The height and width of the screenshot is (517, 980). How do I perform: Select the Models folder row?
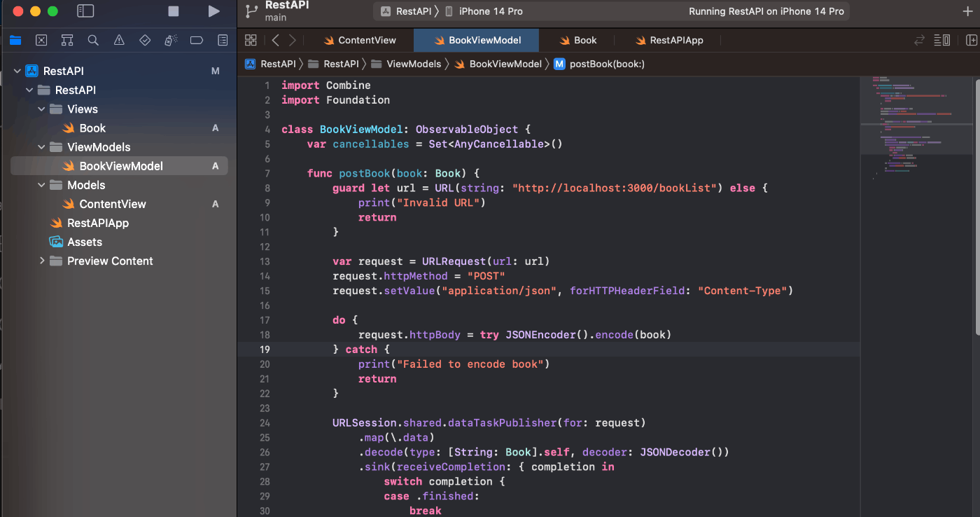119,185
